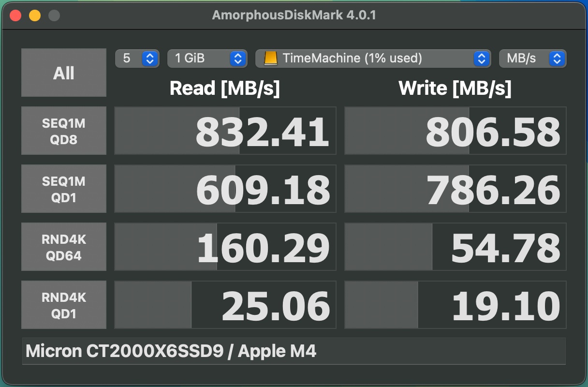This screenshot has width=588, height=387.
Task: Run all benchmark tests with All button
Action: pyautogui.click(x=64, y=73)
